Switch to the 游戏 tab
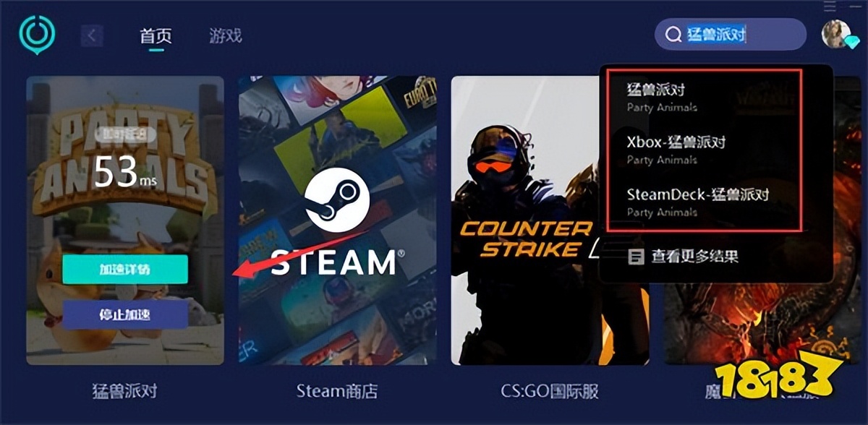The image size is (868, 425). tap(225, 35)
